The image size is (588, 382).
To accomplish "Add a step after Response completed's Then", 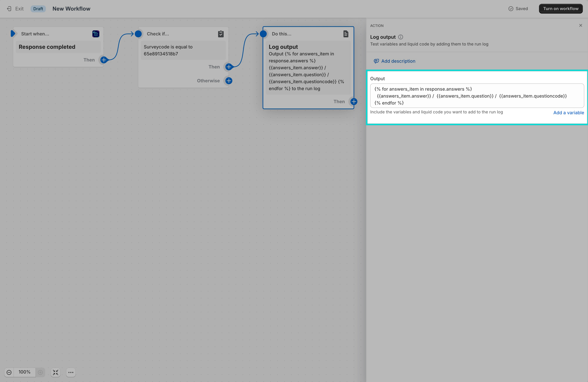I will tap(104, 60).
